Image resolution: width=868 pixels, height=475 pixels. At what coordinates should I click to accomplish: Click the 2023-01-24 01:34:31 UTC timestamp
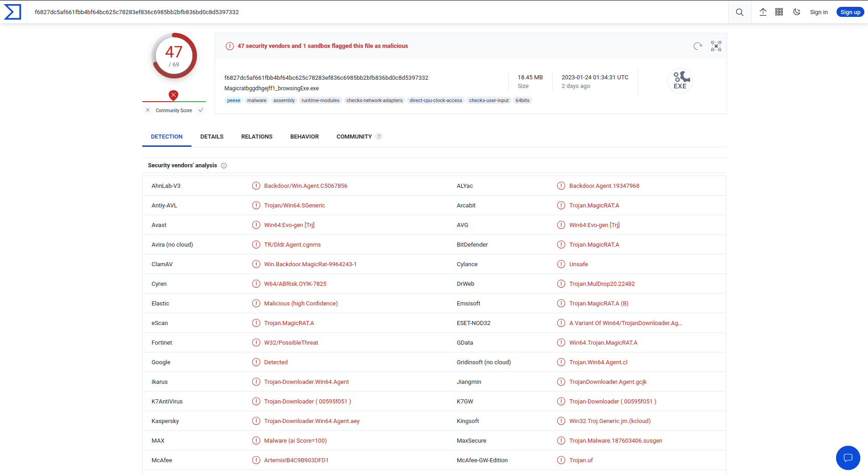click(x=595, y=77)
